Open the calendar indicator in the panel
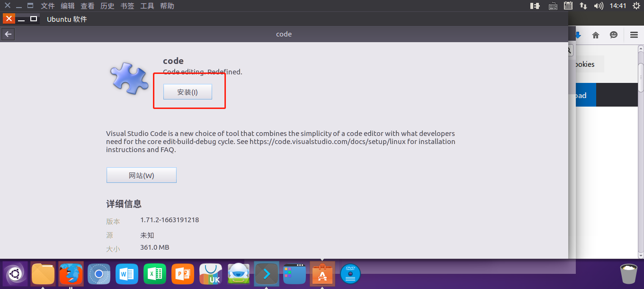The height and width of the screenshot is (289, 644). (568, 6)
